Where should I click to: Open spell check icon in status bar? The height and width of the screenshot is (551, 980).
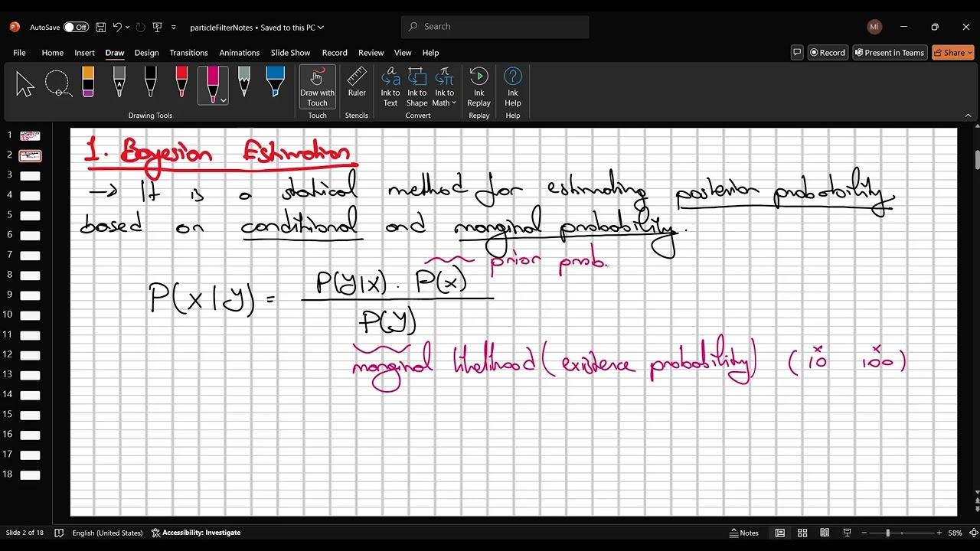[x=59, y=533]
